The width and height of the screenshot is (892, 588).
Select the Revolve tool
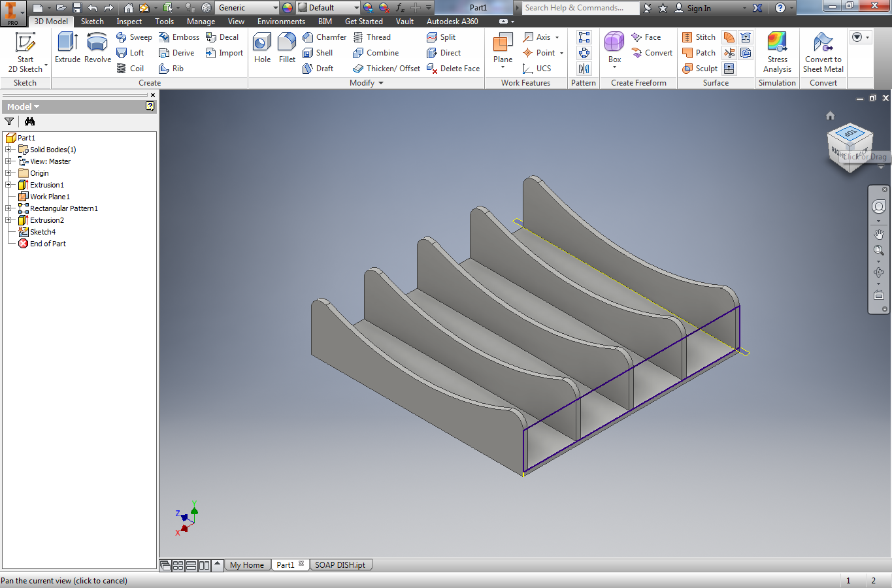pos(97,48)
